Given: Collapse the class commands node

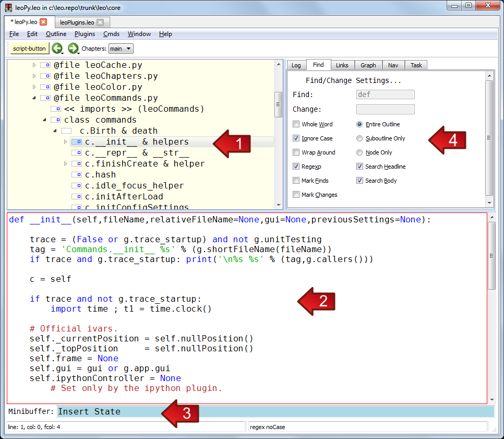Looking at the screenshot, I should [44, 120].
